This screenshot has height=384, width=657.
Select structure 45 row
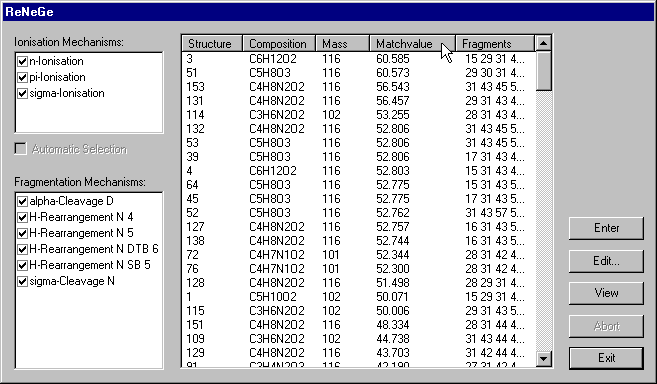[x=359, y=199]
